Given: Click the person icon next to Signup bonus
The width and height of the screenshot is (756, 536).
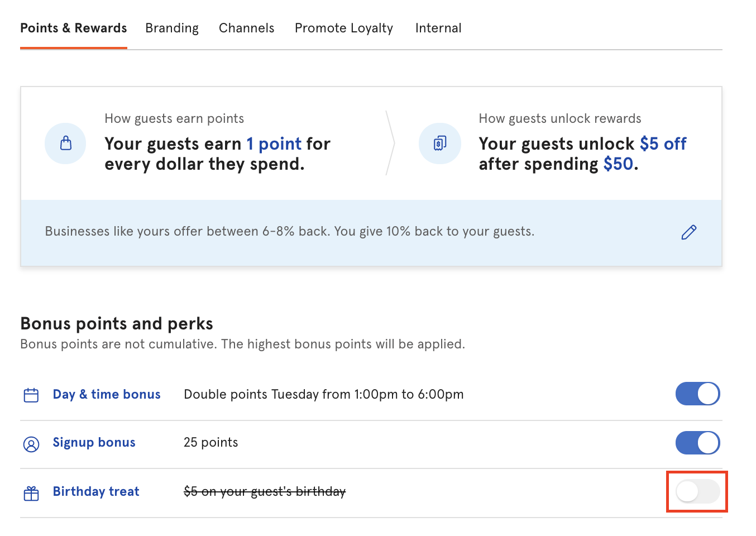Looking at the screenshot, I should coord(31,443).
